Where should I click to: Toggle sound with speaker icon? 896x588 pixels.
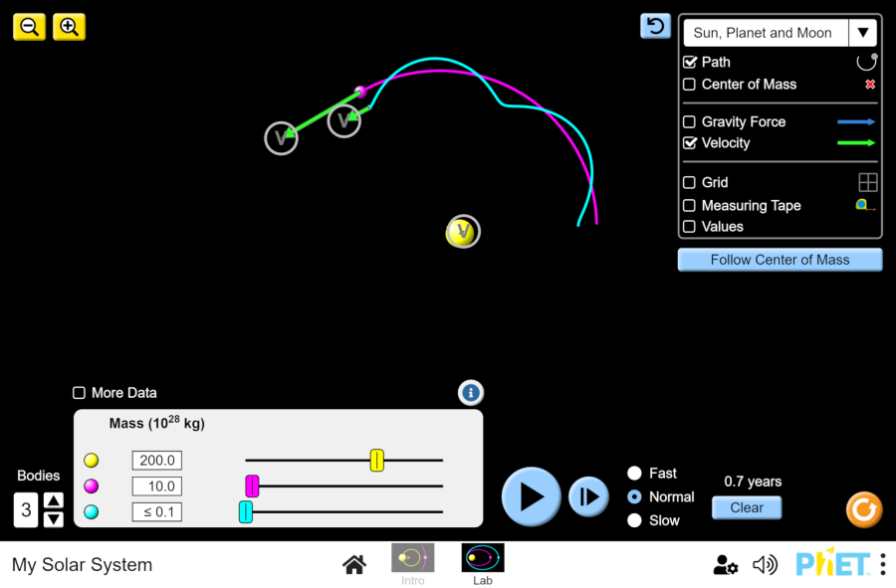766,564
